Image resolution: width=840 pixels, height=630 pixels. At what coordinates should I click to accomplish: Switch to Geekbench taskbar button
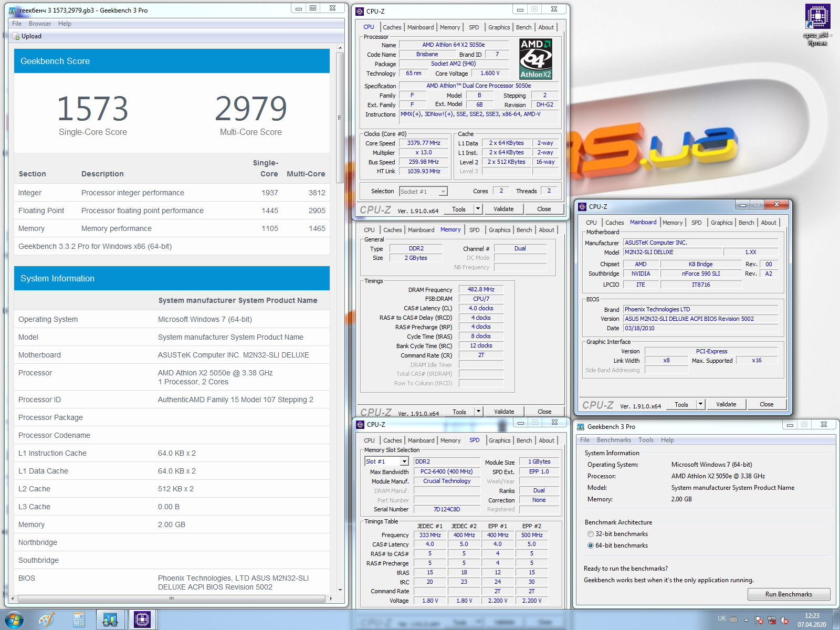pyautogui.click(x=110, y=620)
